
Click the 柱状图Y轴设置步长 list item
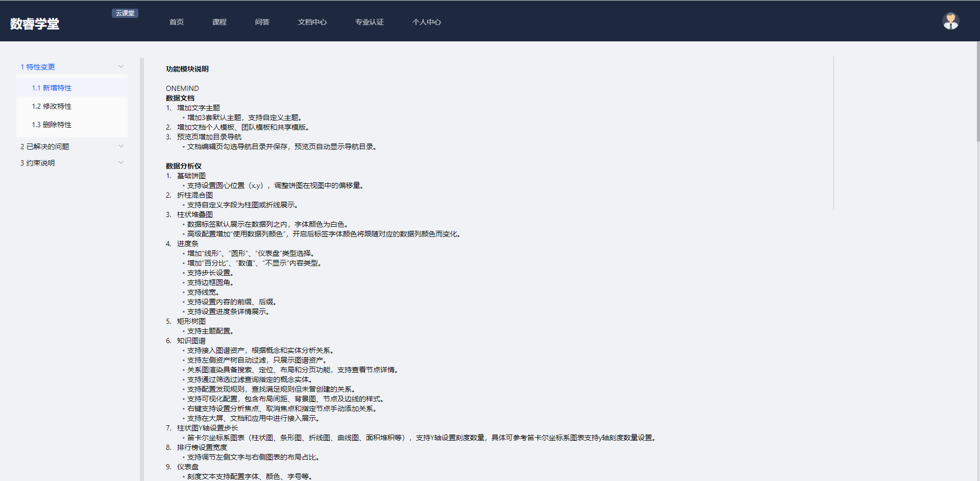(208, 428)
